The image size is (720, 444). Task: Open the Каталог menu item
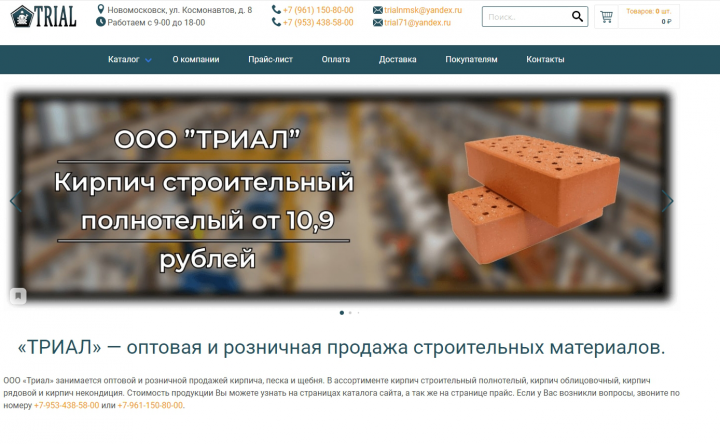pyautogui.click(x=124, y=59)
